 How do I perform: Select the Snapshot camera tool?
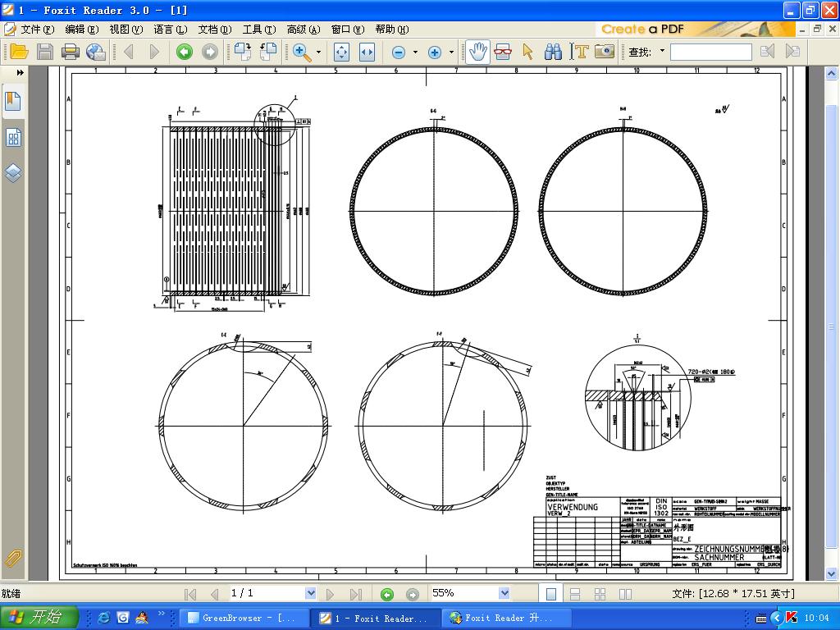[x=605, y=52]
